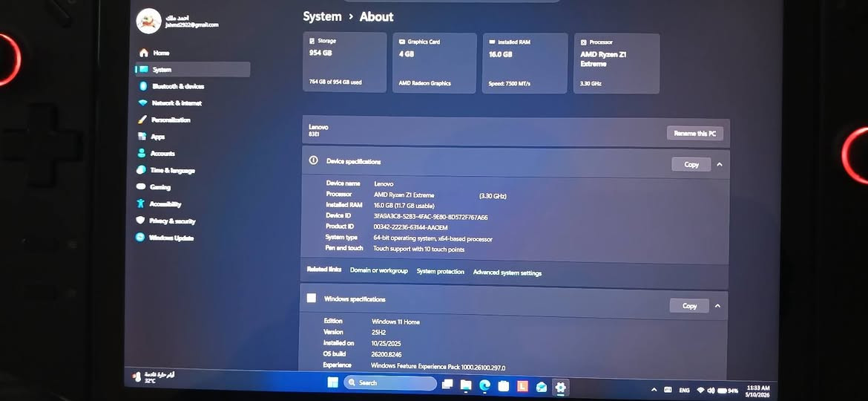The image size is (868, 401).
Task: Open the touch keyboard tray icon
Action: (668, 390)
